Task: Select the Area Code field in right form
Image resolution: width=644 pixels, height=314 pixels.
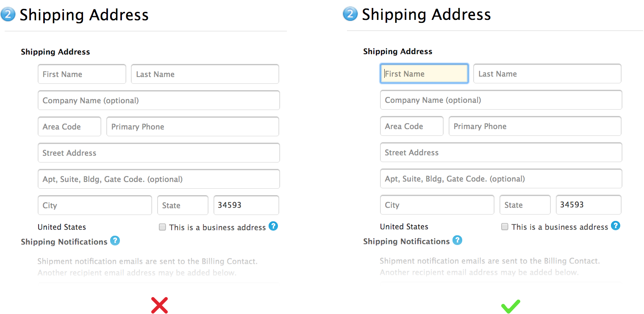Action: click(x=411, y=126)
